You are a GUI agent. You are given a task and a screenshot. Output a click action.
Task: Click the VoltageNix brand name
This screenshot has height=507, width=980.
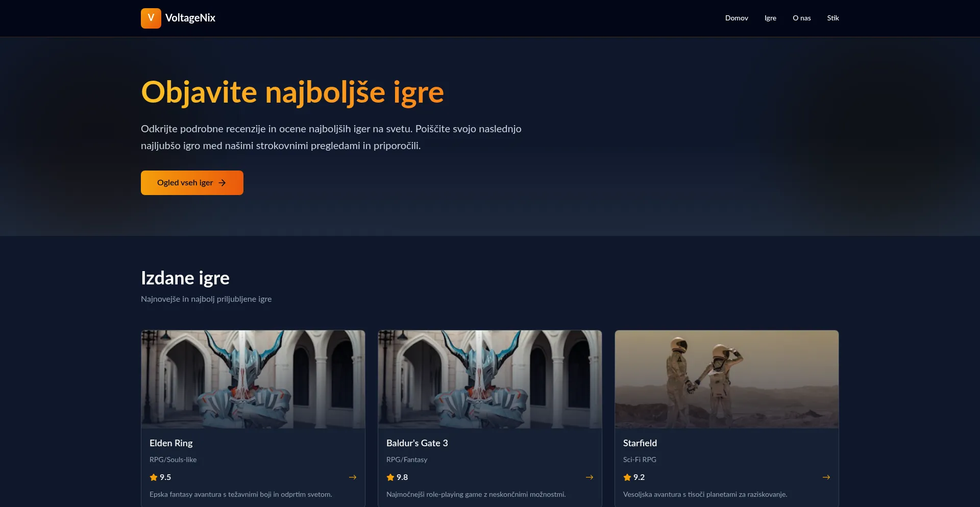(x=190, y=18)
